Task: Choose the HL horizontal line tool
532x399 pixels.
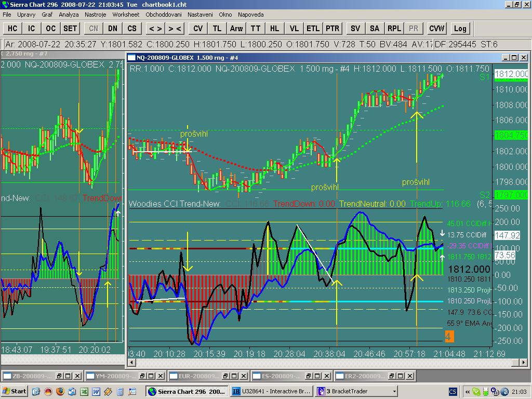Action: (274, 29)
